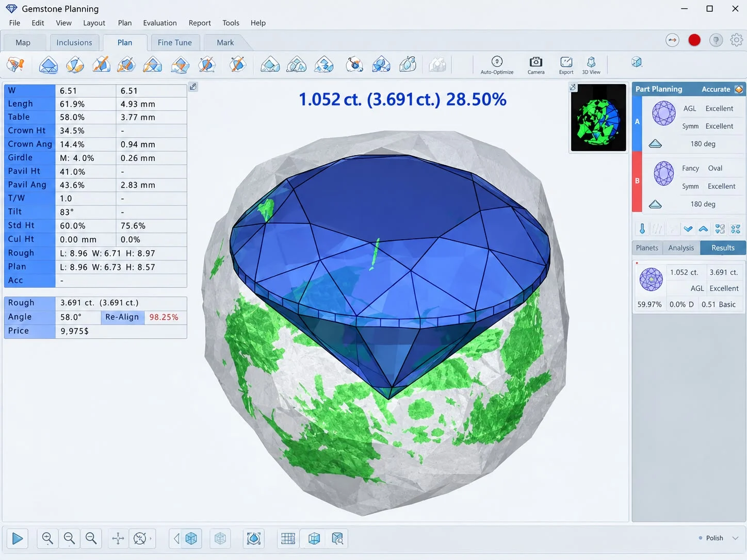The width and height of the screenshot is (747, 560).
Task: Open the Polish dropdown at bottom right
Action: coord(719,538)
